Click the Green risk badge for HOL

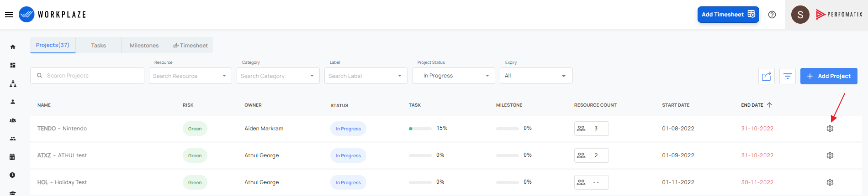195,182
